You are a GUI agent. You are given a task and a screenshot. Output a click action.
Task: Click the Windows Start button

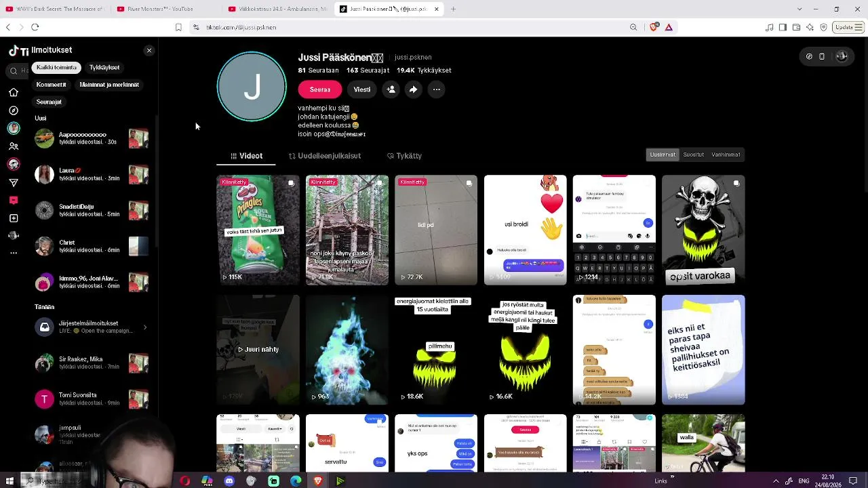point(9,481)
